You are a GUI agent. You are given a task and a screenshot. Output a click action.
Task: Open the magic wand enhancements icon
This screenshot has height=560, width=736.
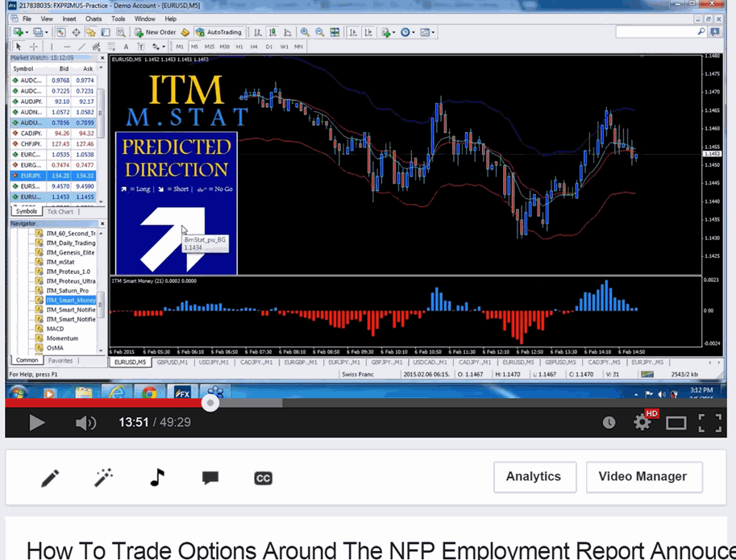point(103,478)
